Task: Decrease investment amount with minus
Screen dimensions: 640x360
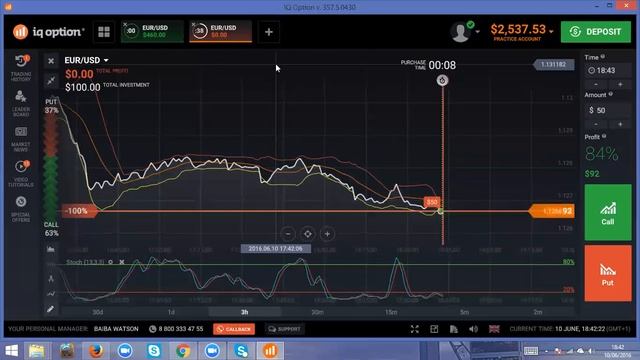Action: [596, 124]
